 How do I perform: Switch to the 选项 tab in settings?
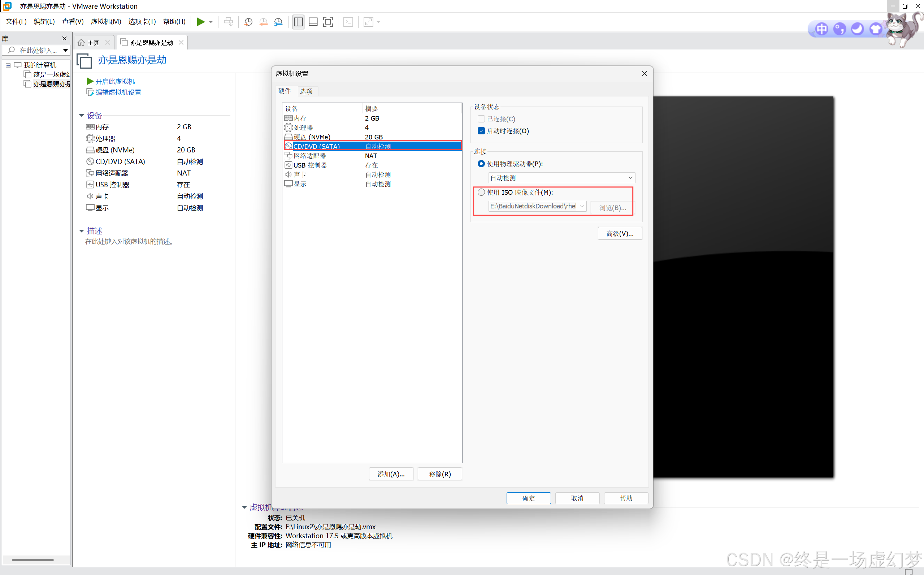click(x=306, y=91)
